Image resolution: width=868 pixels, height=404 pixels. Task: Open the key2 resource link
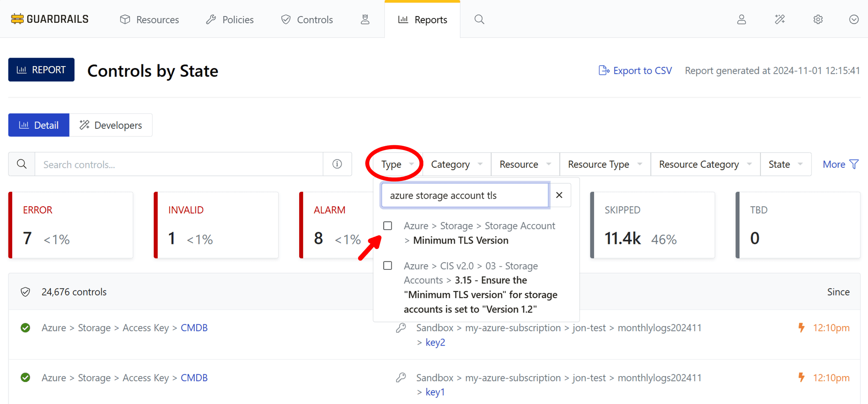point(435,342)
